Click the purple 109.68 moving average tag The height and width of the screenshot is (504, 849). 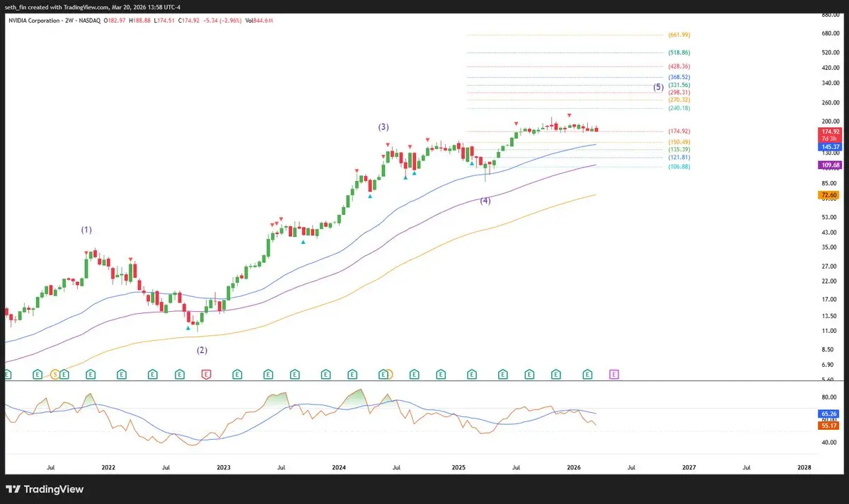pos(830,165)
